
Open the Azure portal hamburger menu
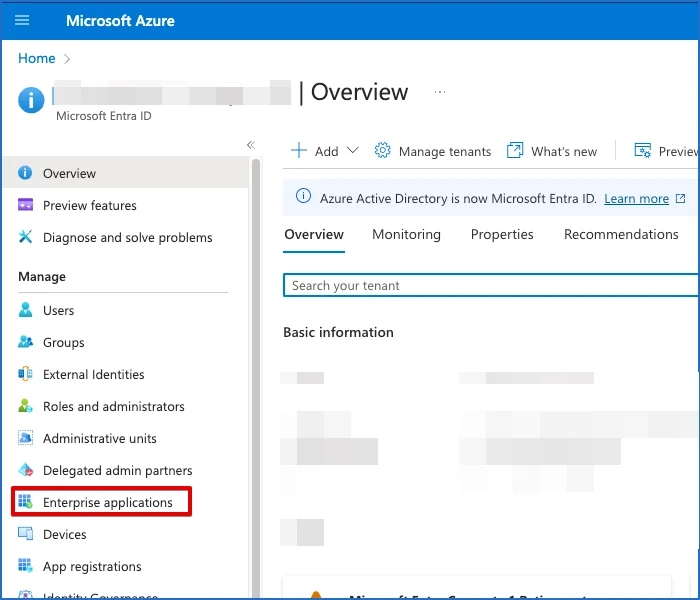pyautogui.click(x=22, y=20)
